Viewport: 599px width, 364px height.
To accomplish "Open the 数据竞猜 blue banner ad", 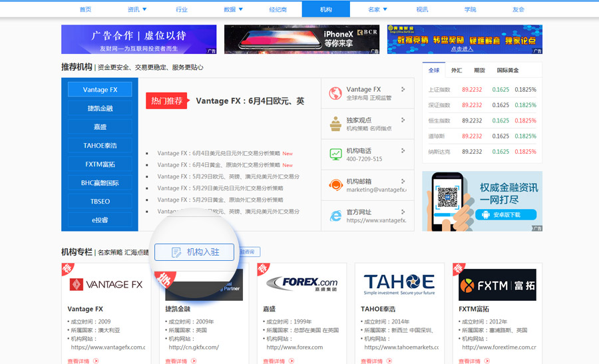I will (x=465, y=39).
